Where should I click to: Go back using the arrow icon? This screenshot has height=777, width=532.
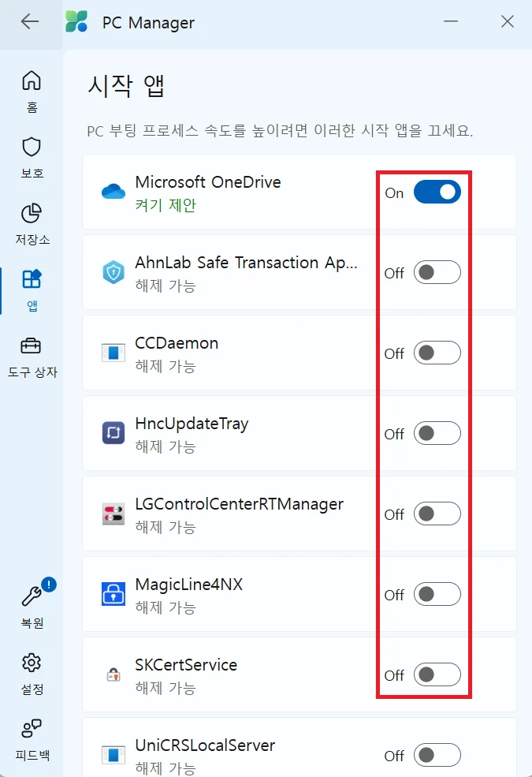pyautogui.click(x=30, y=22)
